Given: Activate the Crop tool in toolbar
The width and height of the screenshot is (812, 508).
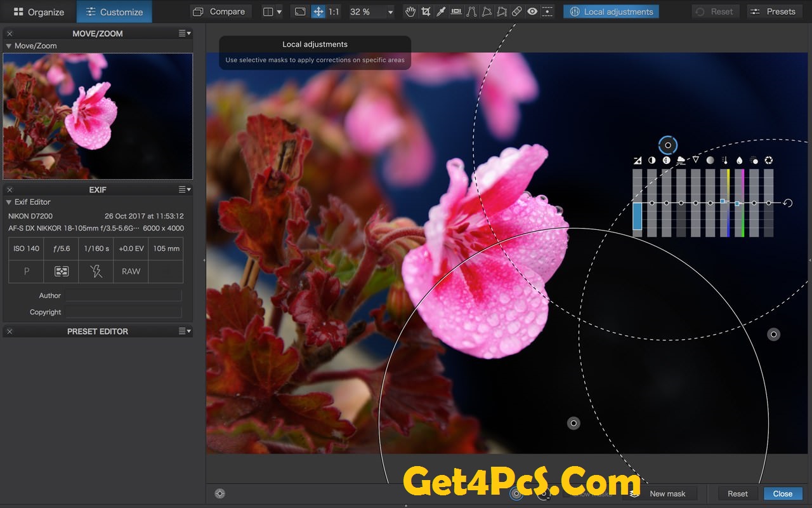Looking at the screenshot, I should coord(426,11).
